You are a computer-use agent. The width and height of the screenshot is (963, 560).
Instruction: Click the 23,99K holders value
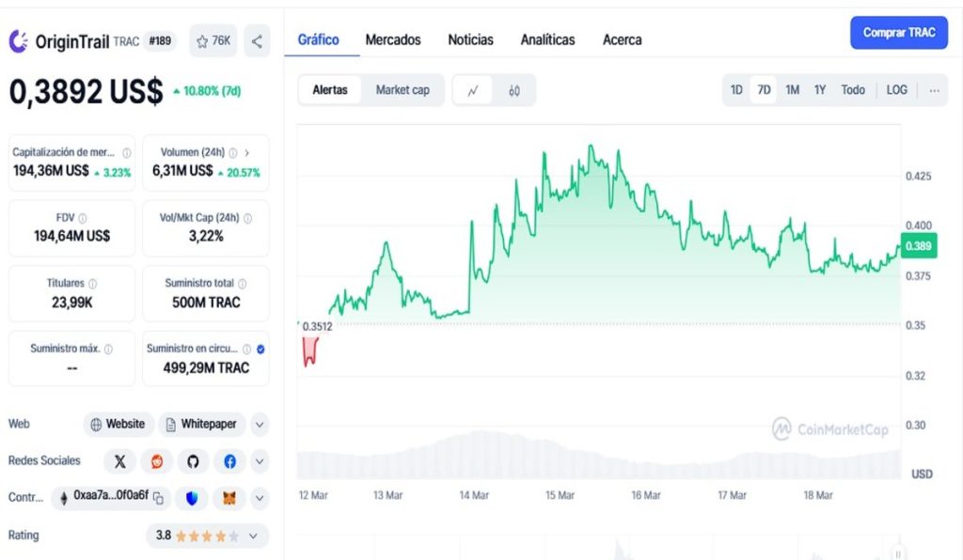71,303
